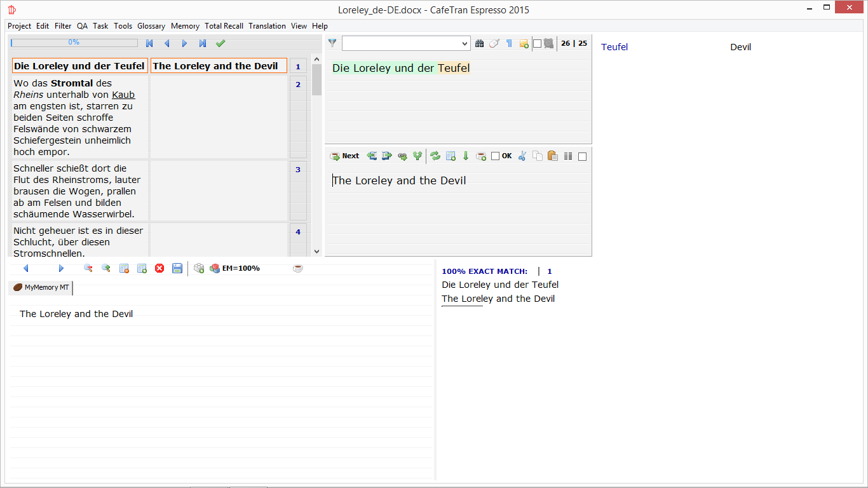The width and height of the screenshot is (868, 488).
Task: Toggle the checkbox at the end of the target toolbar
Action: (582, 156)
